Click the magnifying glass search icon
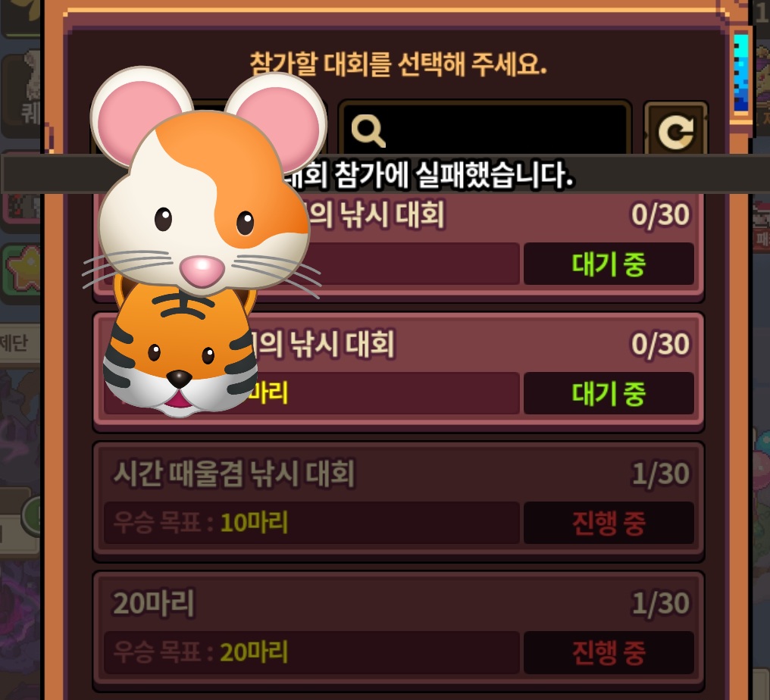 pos(368,130)
